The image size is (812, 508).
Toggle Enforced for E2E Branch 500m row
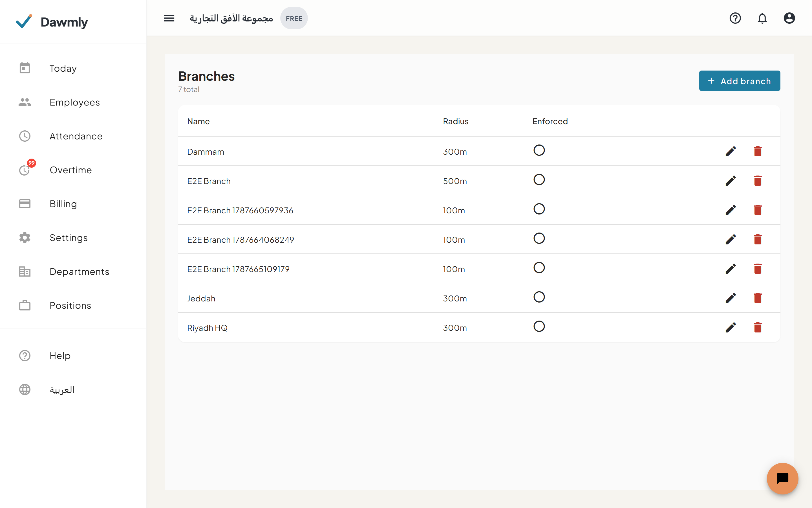[x=539, y=179]
